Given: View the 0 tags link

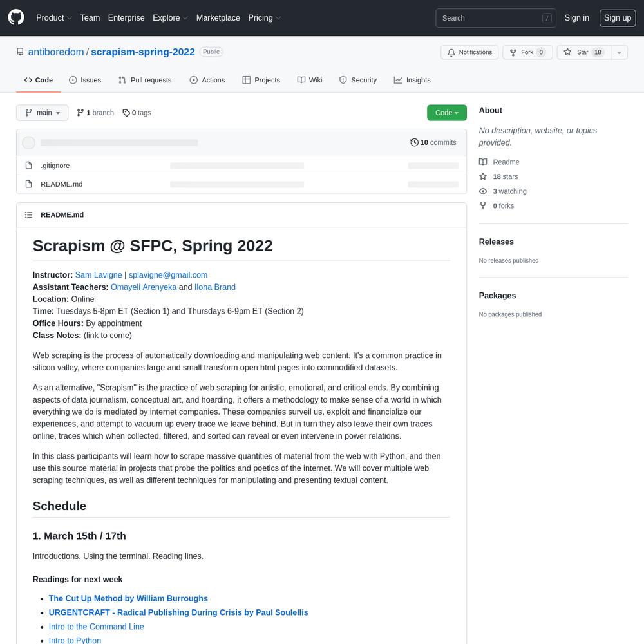Looking at the screenshot, I should coord(137,113).
